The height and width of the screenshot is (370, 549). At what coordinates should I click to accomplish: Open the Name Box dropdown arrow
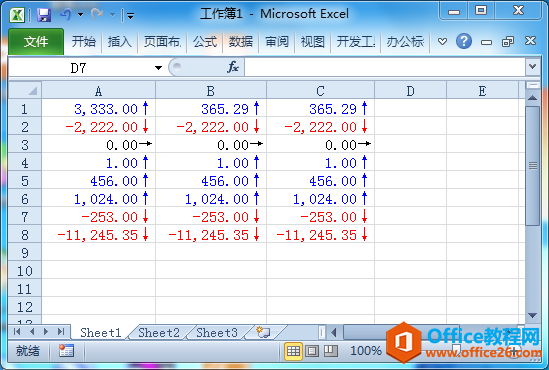tap(158, 68)
